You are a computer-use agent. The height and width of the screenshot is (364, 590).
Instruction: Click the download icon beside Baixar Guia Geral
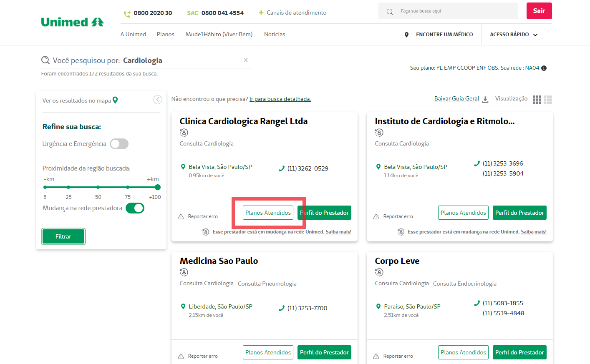coord(485,100)
